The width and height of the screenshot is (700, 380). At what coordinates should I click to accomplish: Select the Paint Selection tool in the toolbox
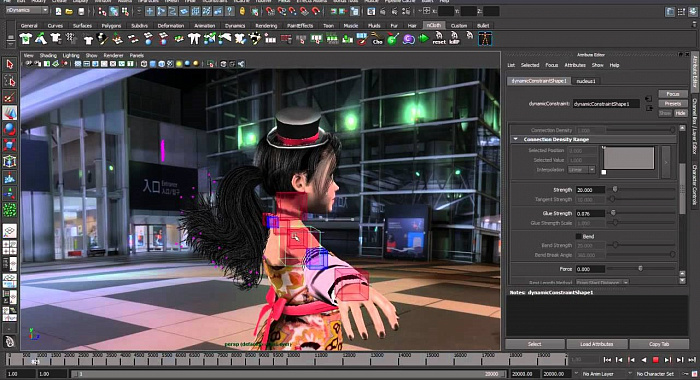10,97
